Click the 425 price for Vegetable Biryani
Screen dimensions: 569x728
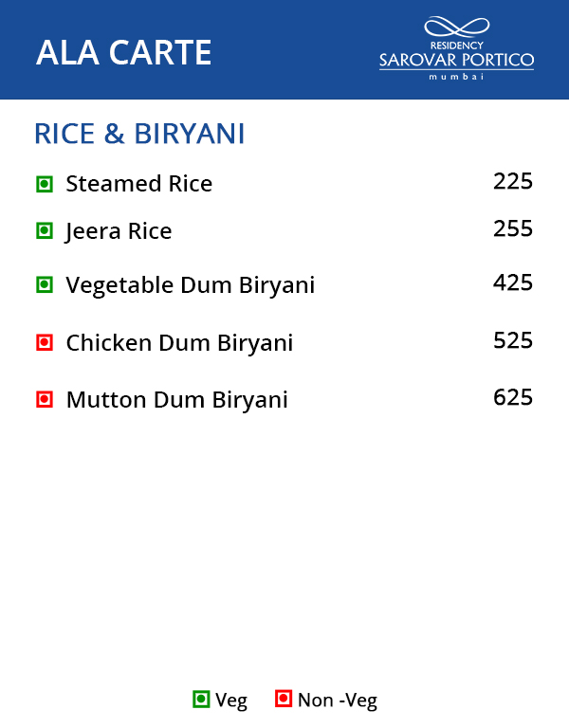coord(513,282)
